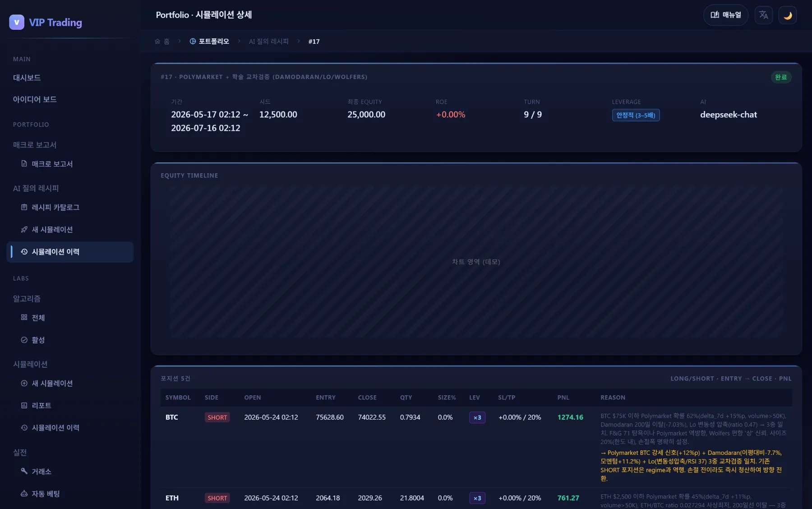Collapse the 알고리즘 sidebar group

27,299
